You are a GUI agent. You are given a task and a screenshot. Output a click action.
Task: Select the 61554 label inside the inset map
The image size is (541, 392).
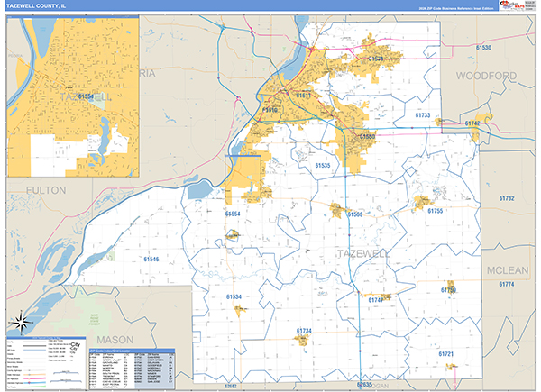point(86,96)
